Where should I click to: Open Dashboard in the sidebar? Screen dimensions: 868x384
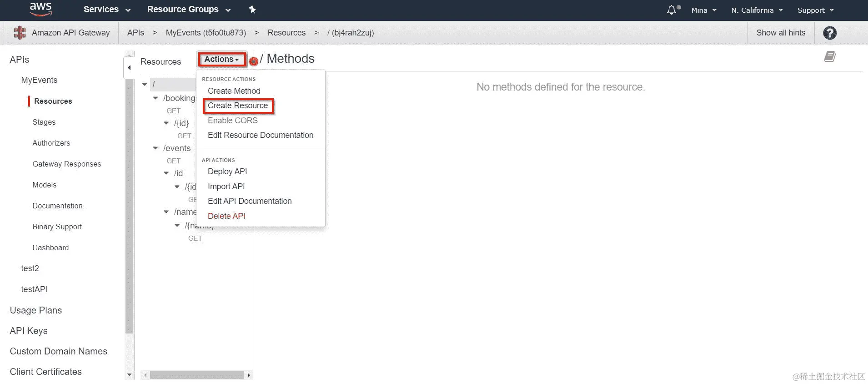click(50, 248)
